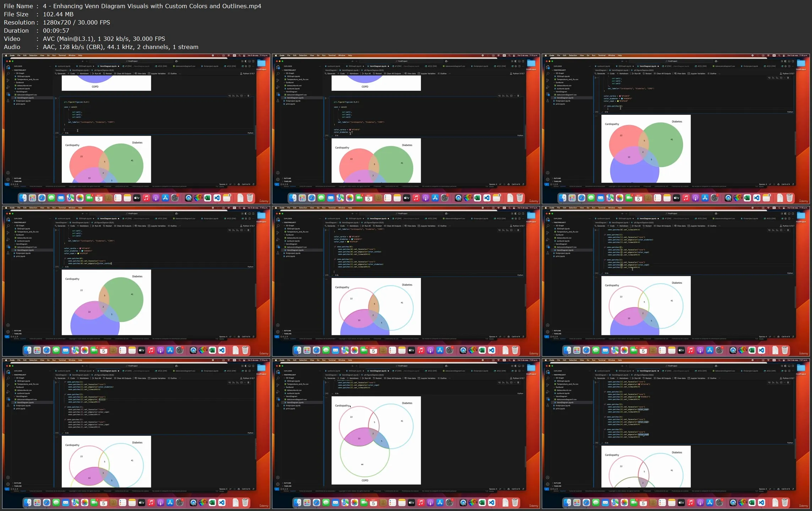812x511 pixels.
Task: Click the cell run arrow in first thumbnail
Action: click(x=56, y=98)
